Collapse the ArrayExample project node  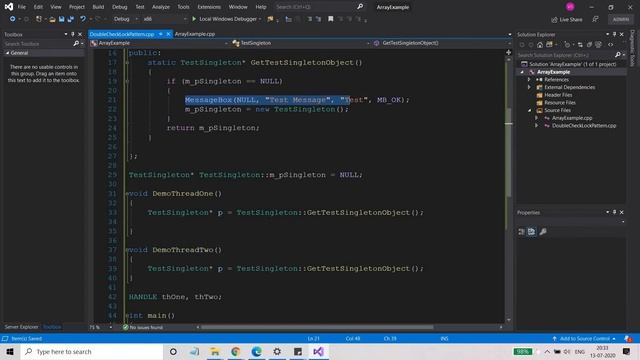(x=522, y=72)
